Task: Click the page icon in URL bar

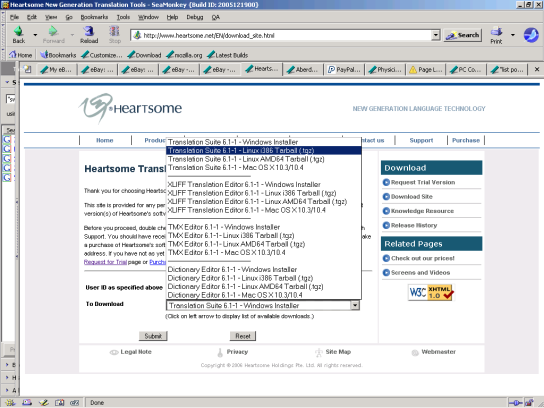Action: pyautogui.click(x=137, y=35)
